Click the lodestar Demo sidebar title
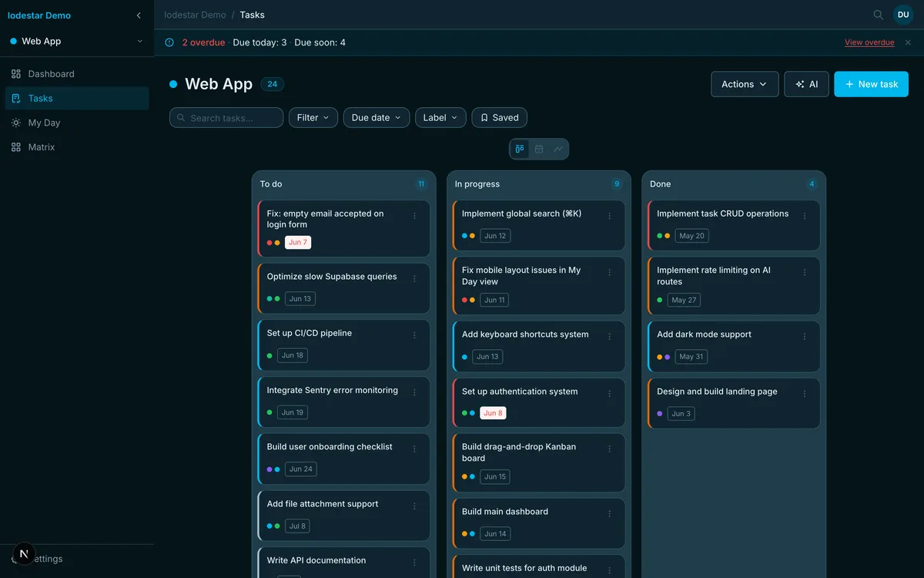 (39, 15)
